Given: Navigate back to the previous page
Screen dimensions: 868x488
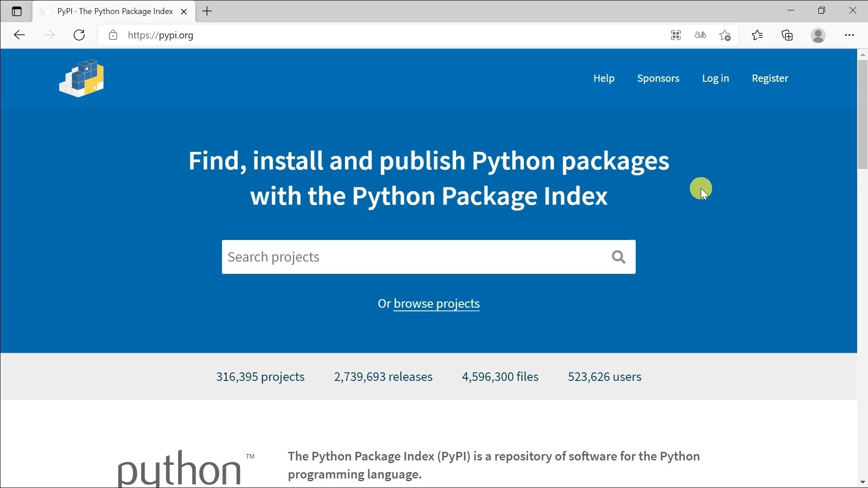Looking at the screenshot, I should click(19, 35).
